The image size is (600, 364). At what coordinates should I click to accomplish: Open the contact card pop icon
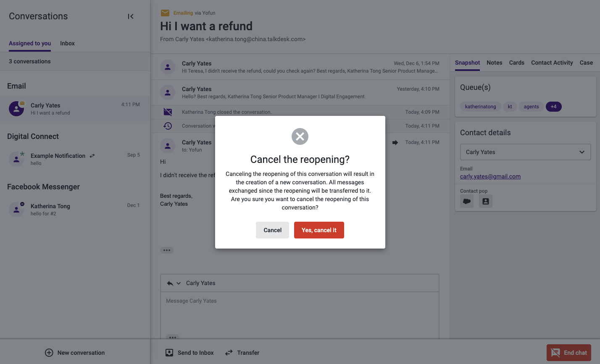pos(486,201)
